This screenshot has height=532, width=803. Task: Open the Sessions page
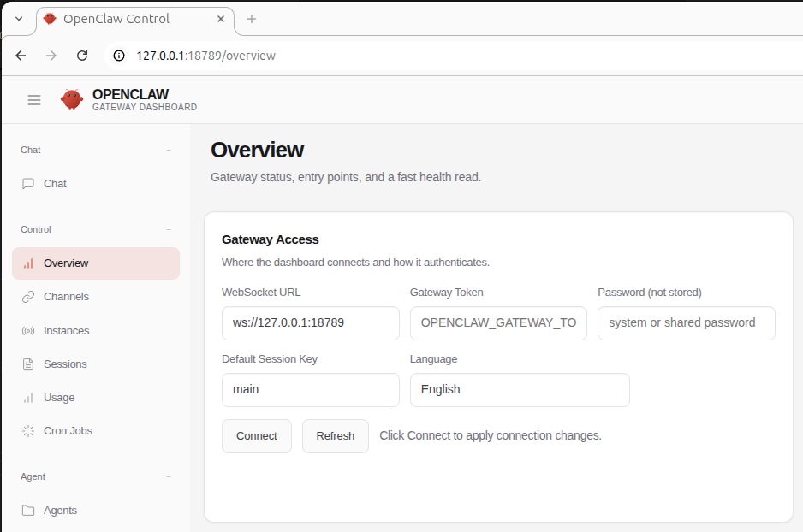click(96, 364)
